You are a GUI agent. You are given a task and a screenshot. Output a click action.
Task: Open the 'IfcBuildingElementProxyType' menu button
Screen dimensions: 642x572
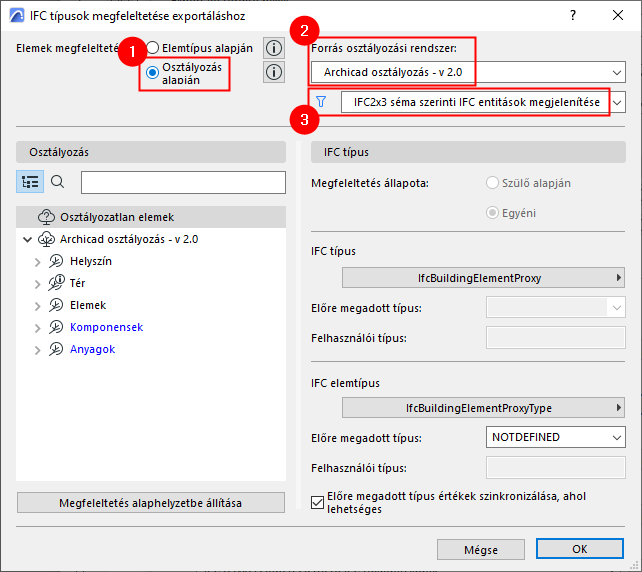(483, 408)
